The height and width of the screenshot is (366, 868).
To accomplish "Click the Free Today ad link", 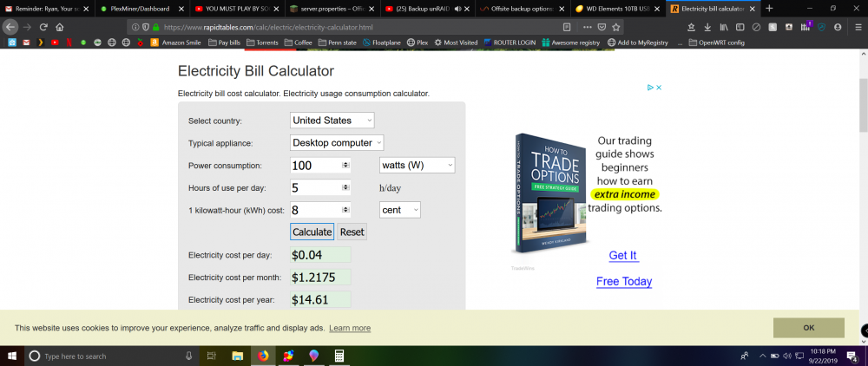I will (x=624, y=281).
